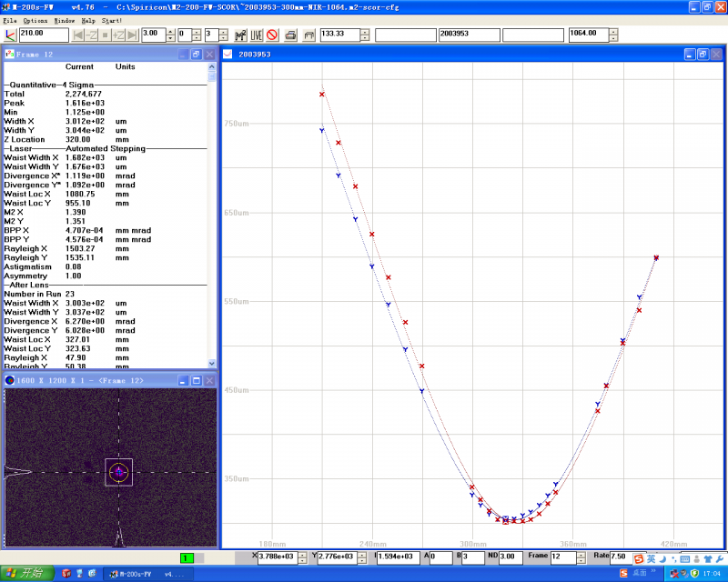Click the XYZ axes icon in toolbar
Viewport: 728px width, 582px height.
[11, 35]
